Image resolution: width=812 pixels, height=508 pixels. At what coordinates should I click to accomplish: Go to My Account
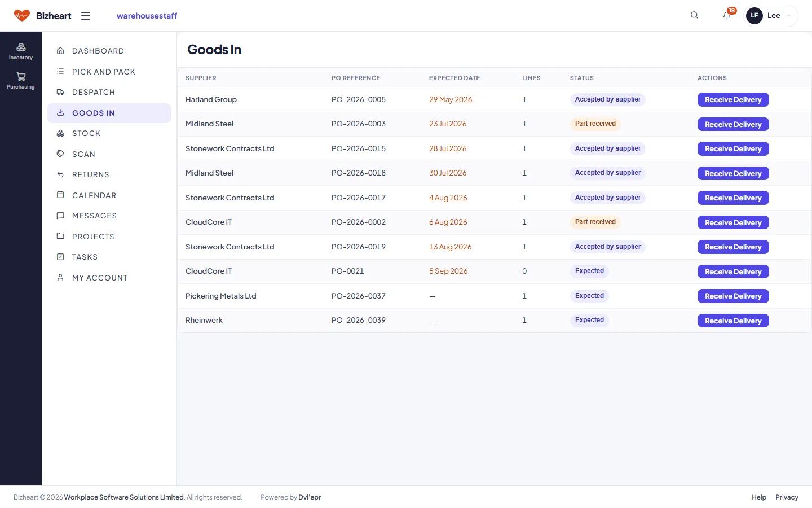[x=109, y=278]
